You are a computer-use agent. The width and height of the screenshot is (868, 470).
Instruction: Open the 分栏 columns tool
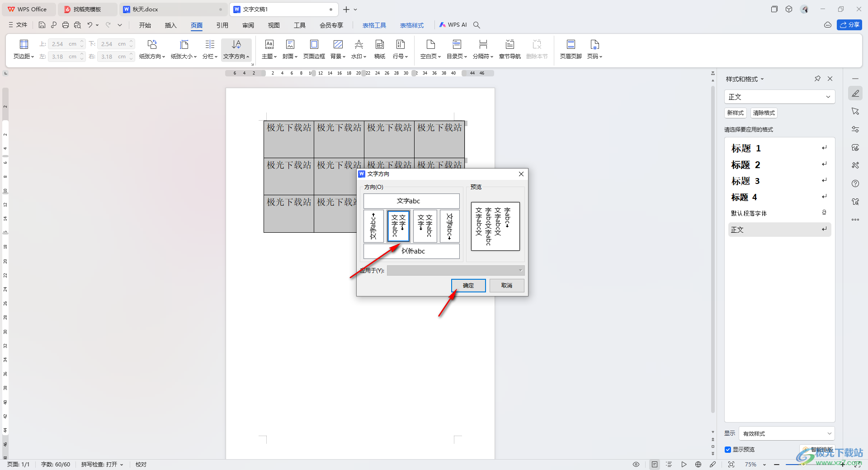click(210, 49)
